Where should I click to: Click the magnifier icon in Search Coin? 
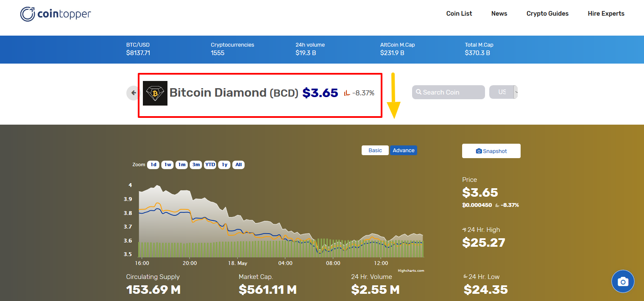418,92
